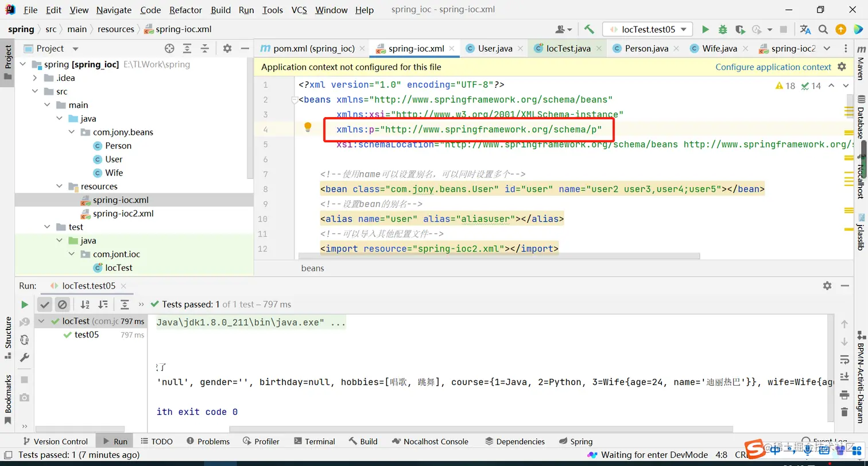Open the Nocalhost Console tool window
Image resolution: width=868 pixels, height=466 pixels.
430,441
